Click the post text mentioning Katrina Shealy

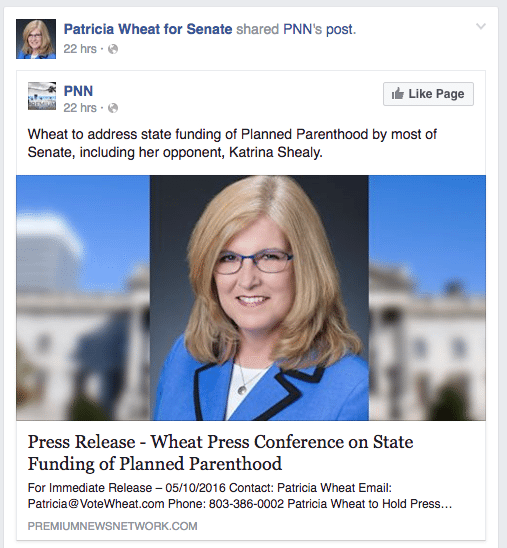click(232, 143)
